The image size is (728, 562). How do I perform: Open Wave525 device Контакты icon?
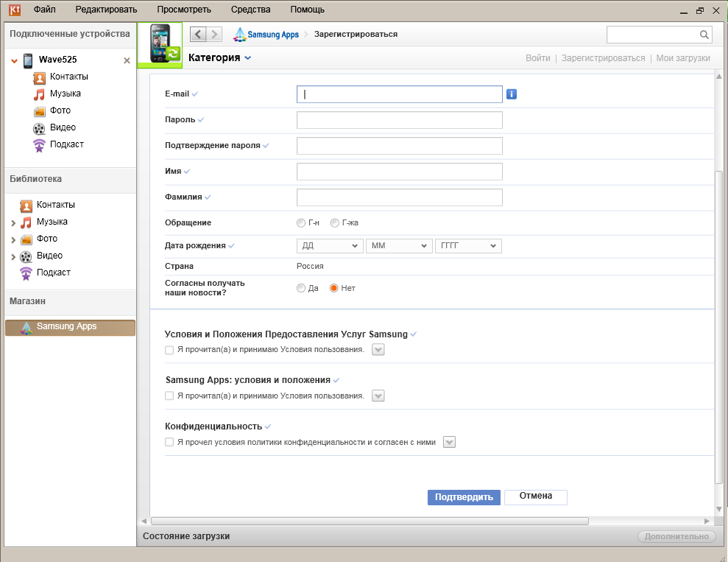click(x=39, y=77)
